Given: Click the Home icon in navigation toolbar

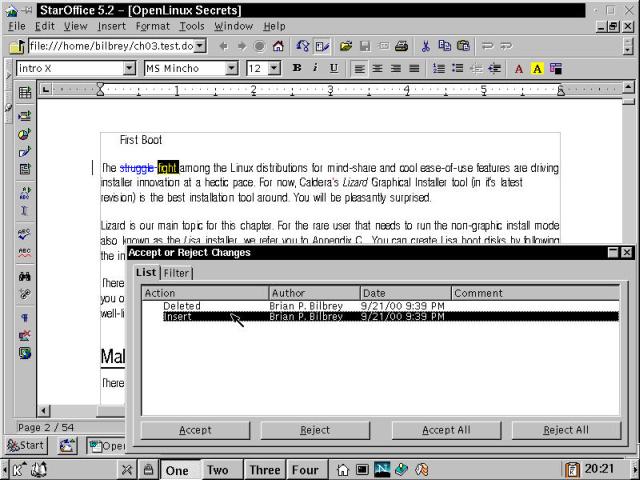Looking at the screenshot, I should pos(278,46).
